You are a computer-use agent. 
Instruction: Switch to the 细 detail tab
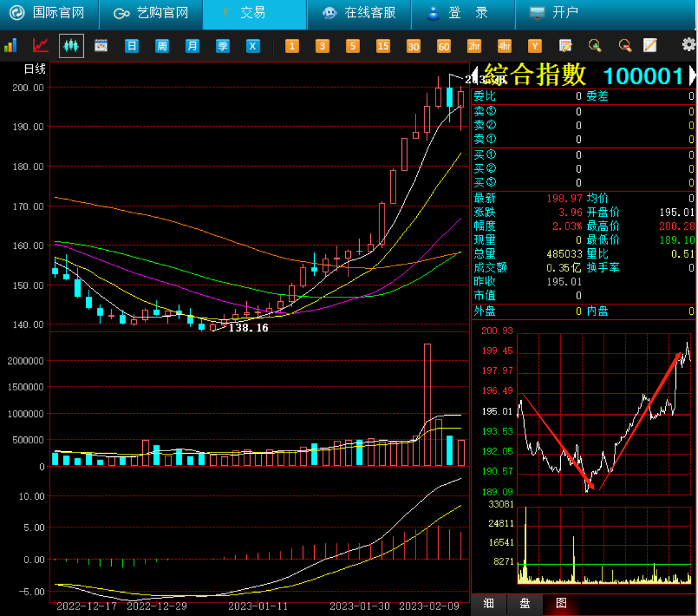coord(489,604)
